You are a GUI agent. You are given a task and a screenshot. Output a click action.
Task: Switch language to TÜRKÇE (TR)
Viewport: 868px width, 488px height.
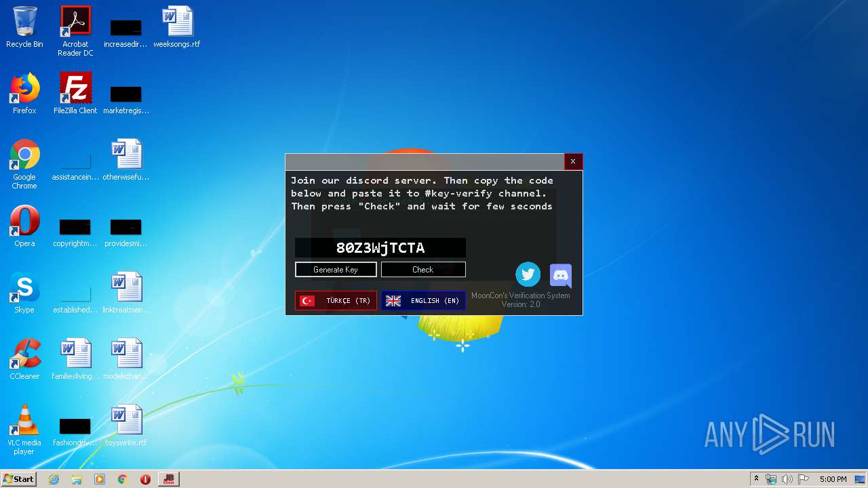336,301
